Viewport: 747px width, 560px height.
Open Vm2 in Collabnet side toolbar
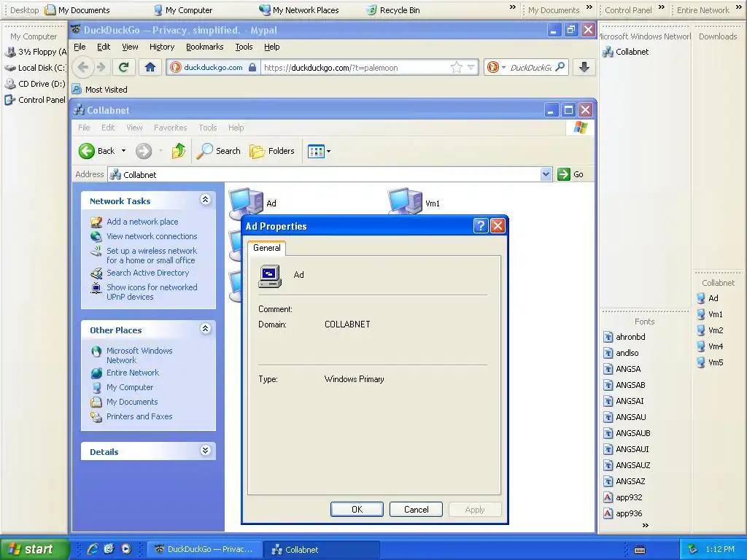(x=710, y=330)
